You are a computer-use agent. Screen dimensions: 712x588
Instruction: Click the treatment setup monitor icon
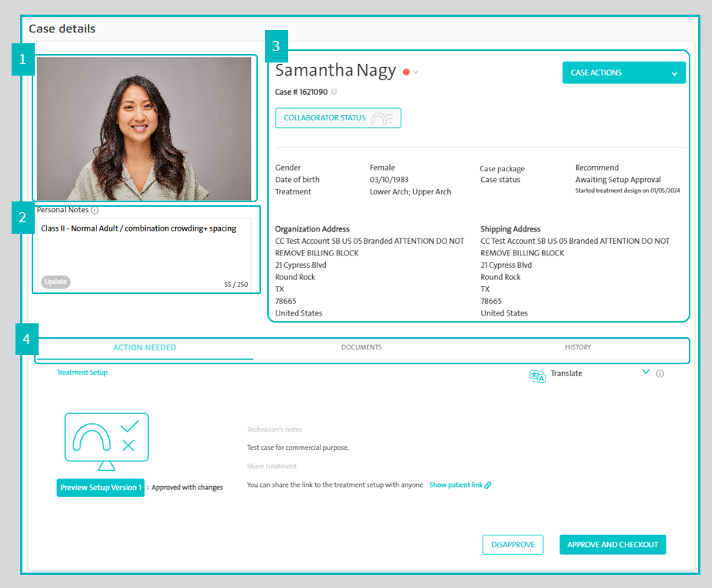point(107,441)
